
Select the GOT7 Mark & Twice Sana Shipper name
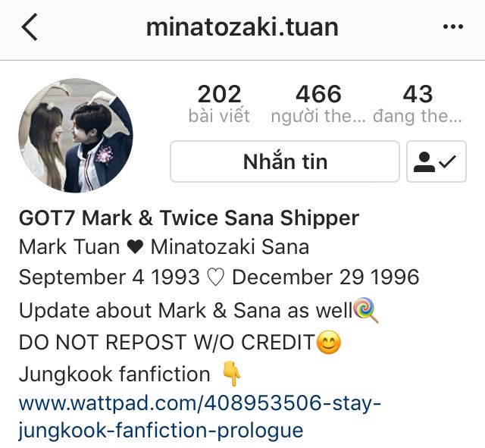click(189, 218)
